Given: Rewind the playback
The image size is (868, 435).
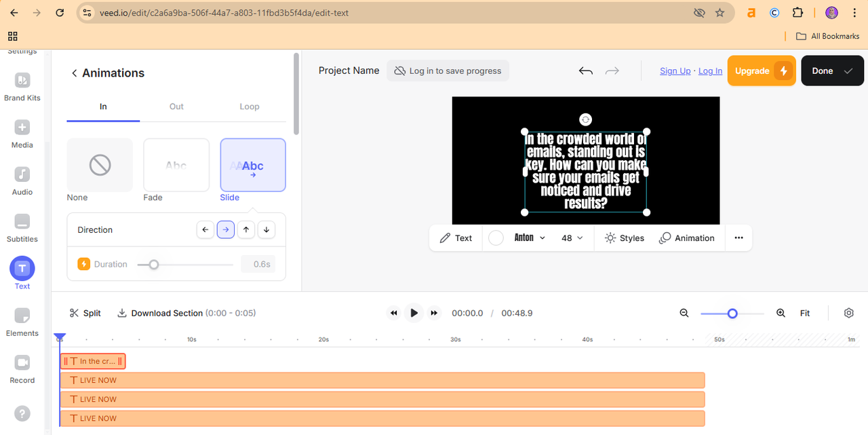Looking at the screenshot, I should click(393, 313).
